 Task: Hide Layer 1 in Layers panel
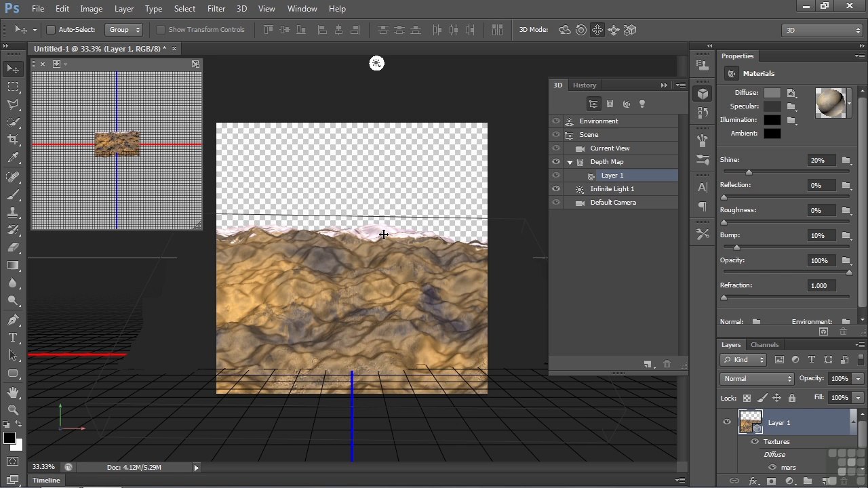point(727,422)
